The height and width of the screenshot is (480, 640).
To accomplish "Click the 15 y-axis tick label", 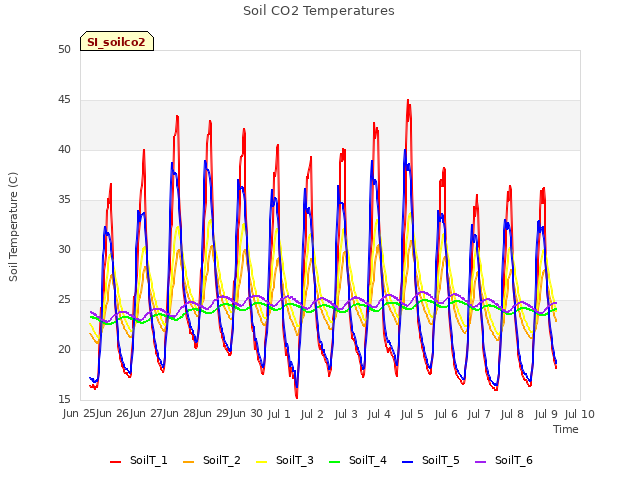I will (64, 399).
